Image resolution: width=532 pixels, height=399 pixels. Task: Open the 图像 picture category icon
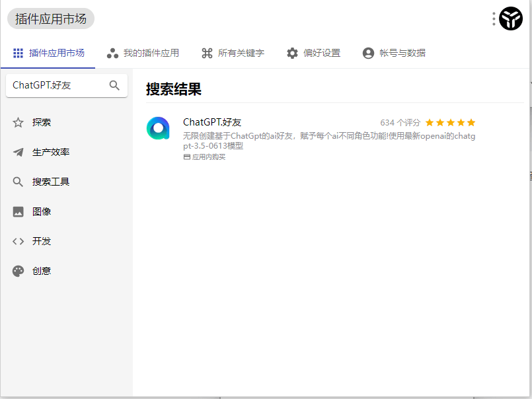18,211
